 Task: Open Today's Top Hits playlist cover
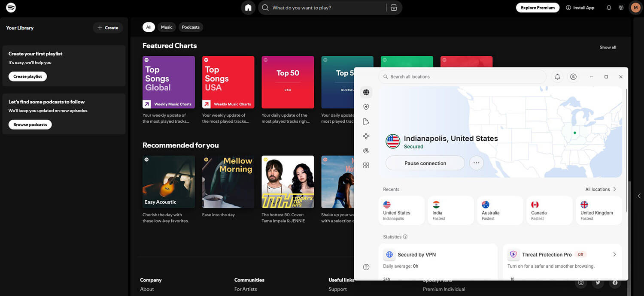(x=288, y=182)
